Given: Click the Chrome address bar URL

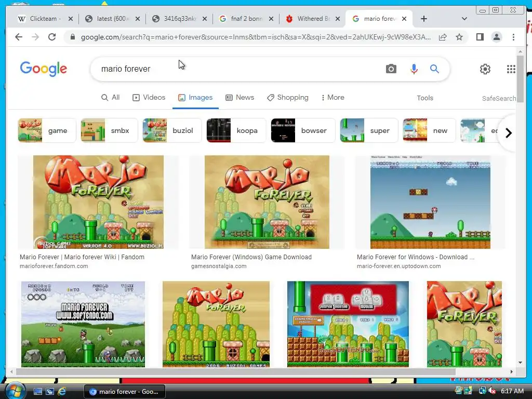Looking at the screenshot, I should pyautogui.click(x=256, y=37).
